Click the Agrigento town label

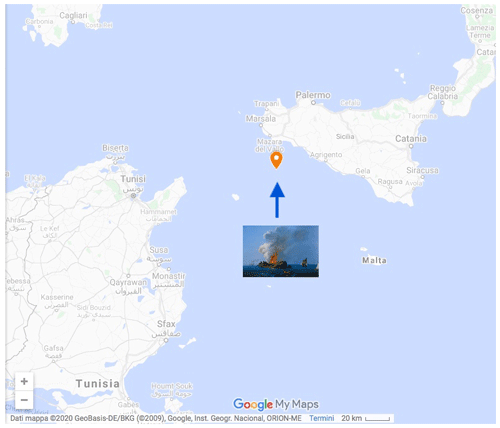click(326, 155)
